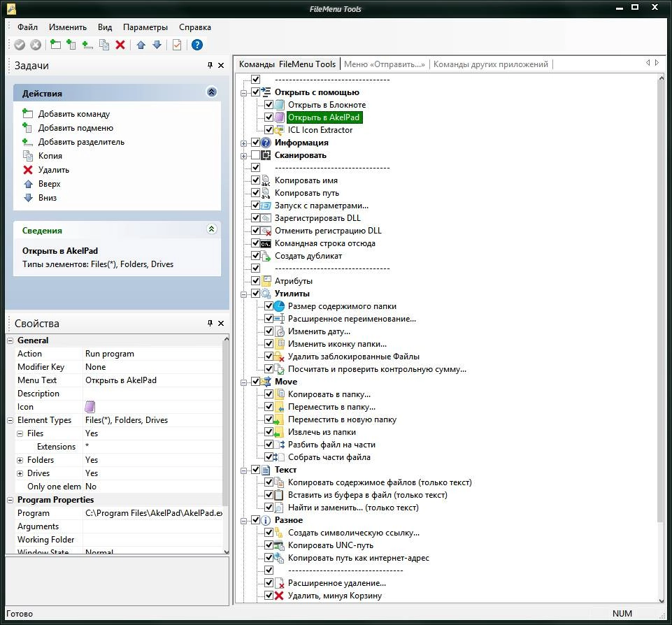Image resolution: width=672 pixels, height=625 pixels.
Task: Click Копия action link
Action: point(50,156)
